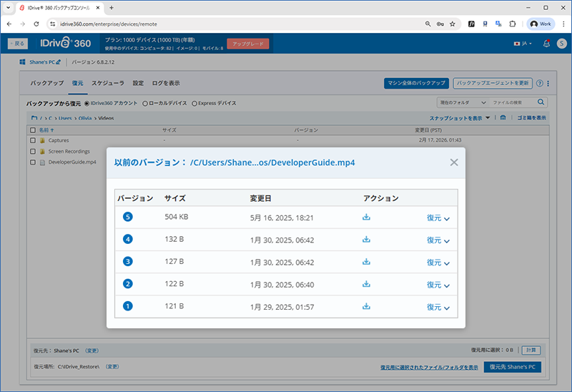
Task: Expand 復元 dropdown for version 1
Action: pyautogui.click(x=438, y=307)
